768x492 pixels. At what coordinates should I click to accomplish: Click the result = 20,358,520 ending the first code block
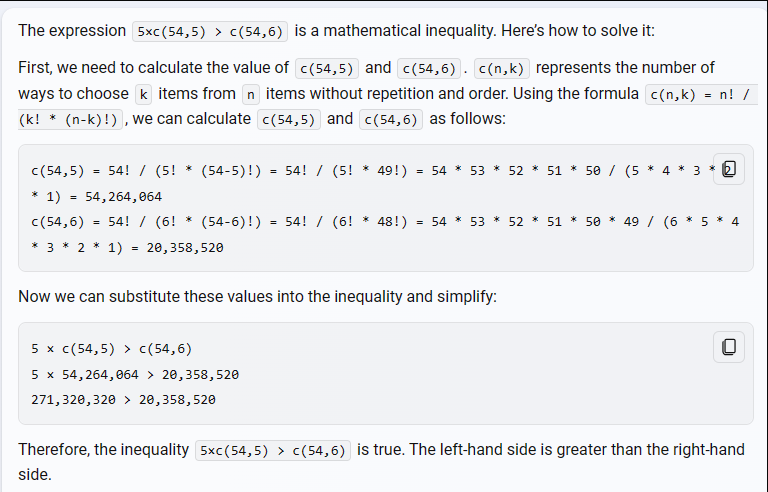coord(177,248)
